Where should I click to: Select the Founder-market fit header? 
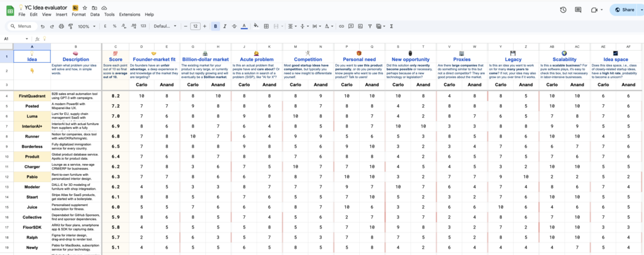(155, 57)
